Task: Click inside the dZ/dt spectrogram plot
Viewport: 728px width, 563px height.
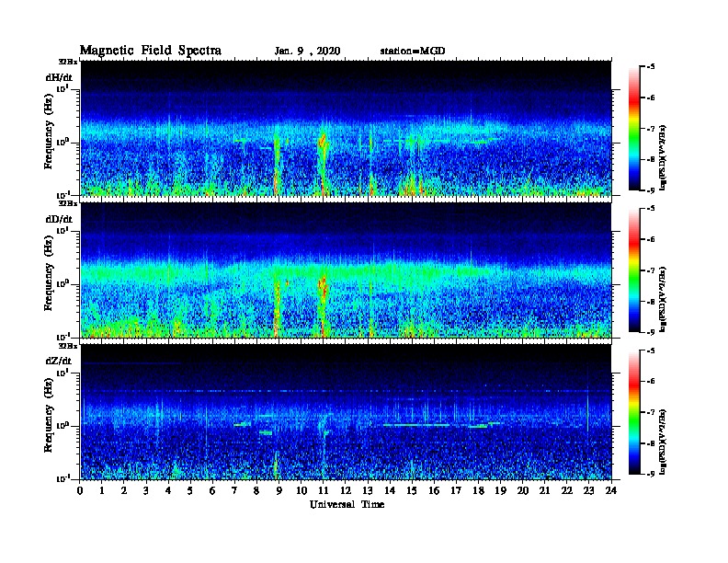Action: tap(346, 412)
